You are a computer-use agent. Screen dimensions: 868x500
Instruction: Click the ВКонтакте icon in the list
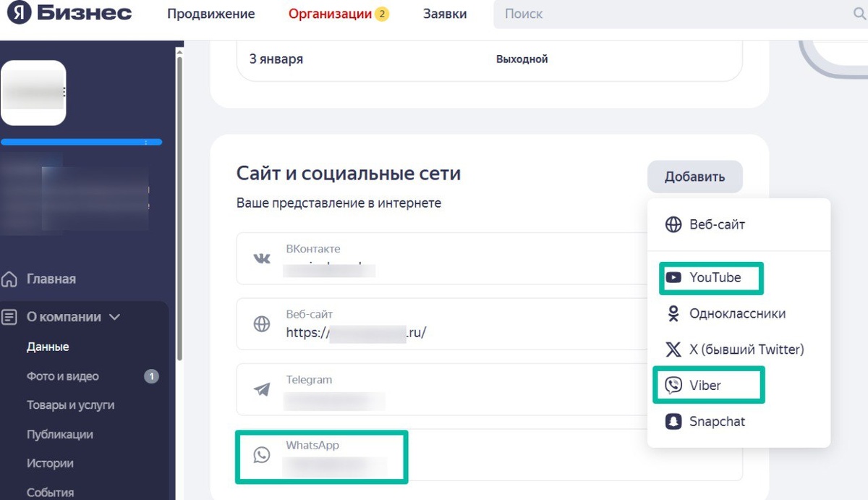click(262, 258)
